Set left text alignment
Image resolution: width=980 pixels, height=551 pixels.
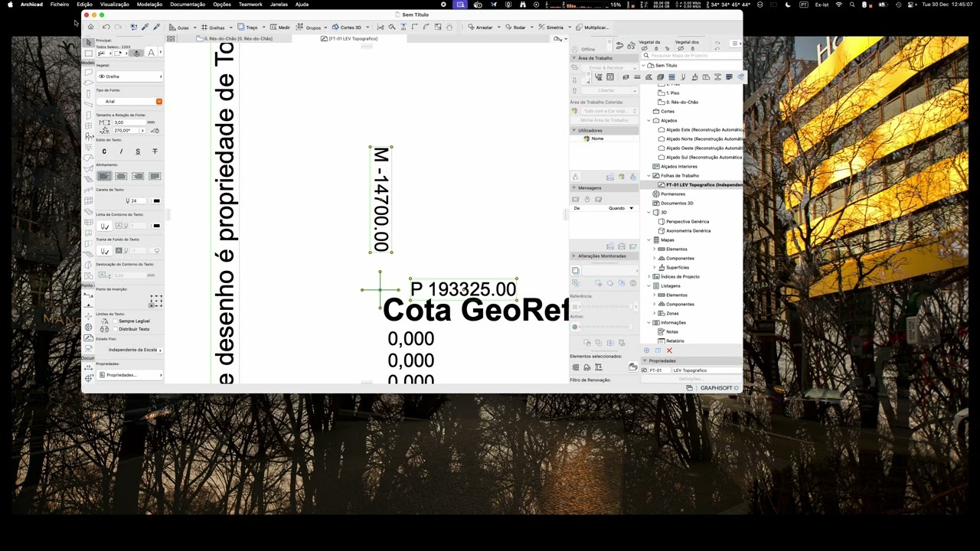104,176
